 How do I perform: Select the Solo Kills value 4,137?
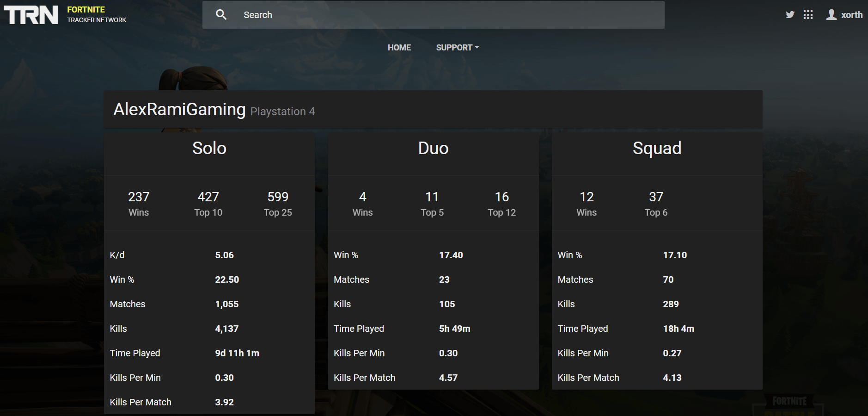tap(227, 329)
